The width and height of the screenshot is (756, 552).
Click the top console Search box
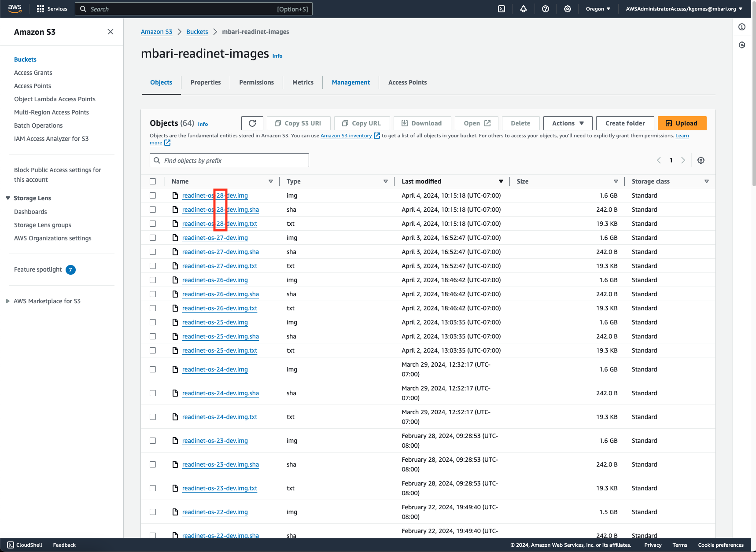coord(194,9)
